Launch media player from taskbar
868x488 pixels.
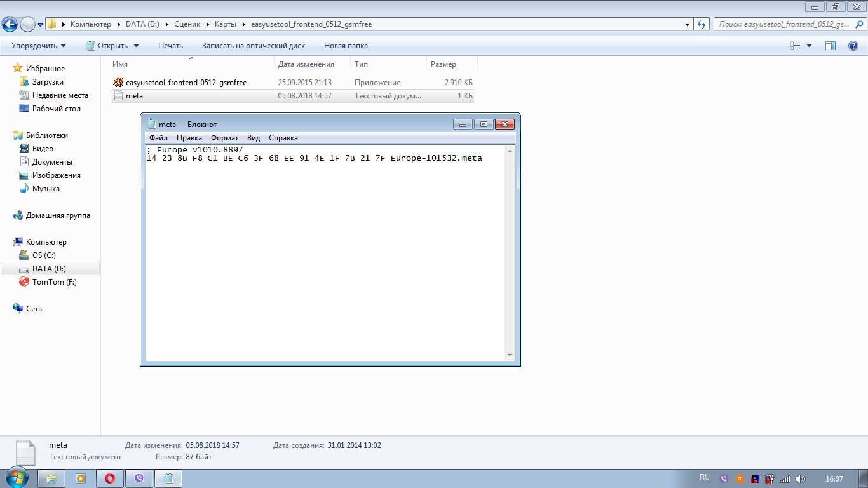click(81, 478)
